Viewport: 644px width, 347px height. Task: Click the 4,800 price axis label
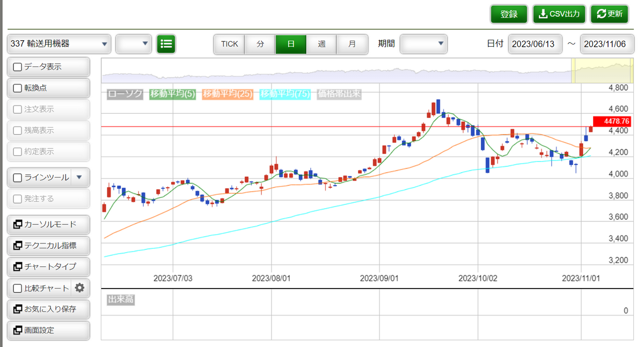pos(618,87)
